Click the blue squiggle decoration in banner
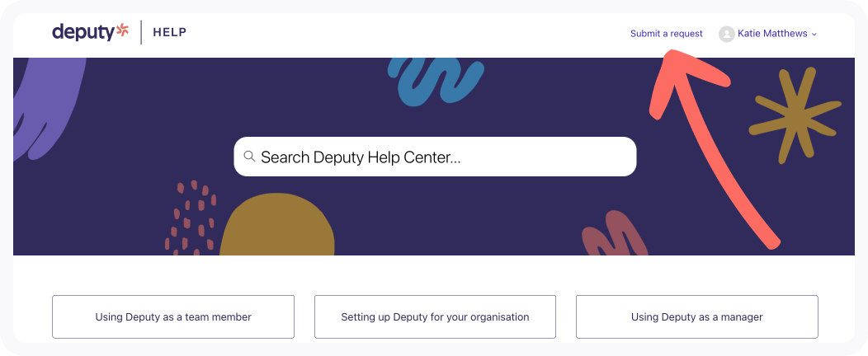Screen dimensions: 868x356 pyautogui.click(x=436, y=80)
